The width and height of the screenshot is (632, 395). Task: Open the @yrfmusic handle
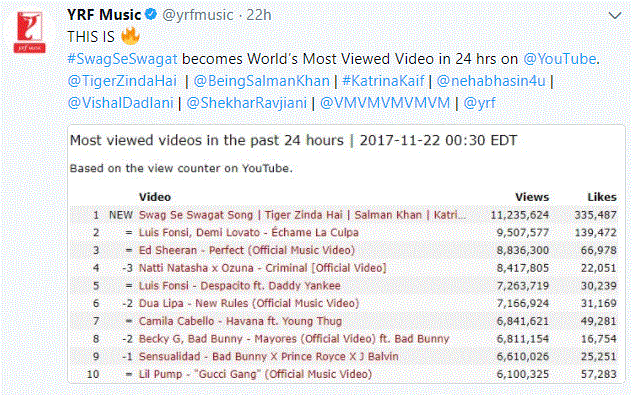pyautogui.click(x=198, y=15)
